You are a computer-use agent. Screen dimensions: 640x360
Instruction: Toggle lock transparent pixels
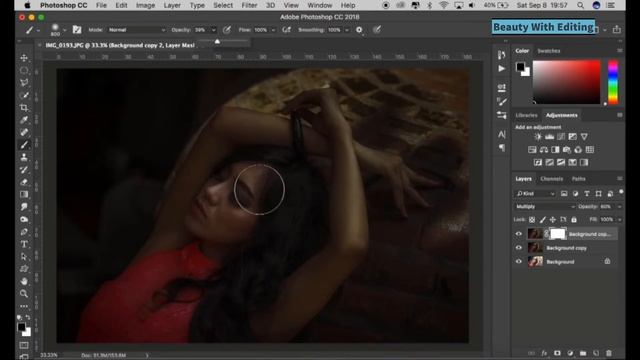tap(532, 220)
